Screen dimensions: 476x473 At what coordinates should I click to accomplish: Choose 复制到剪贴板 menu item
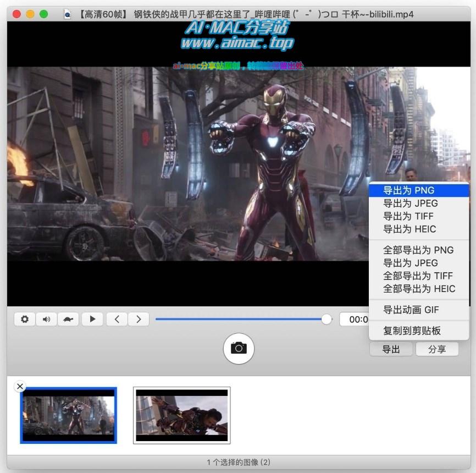click(419, 331)
